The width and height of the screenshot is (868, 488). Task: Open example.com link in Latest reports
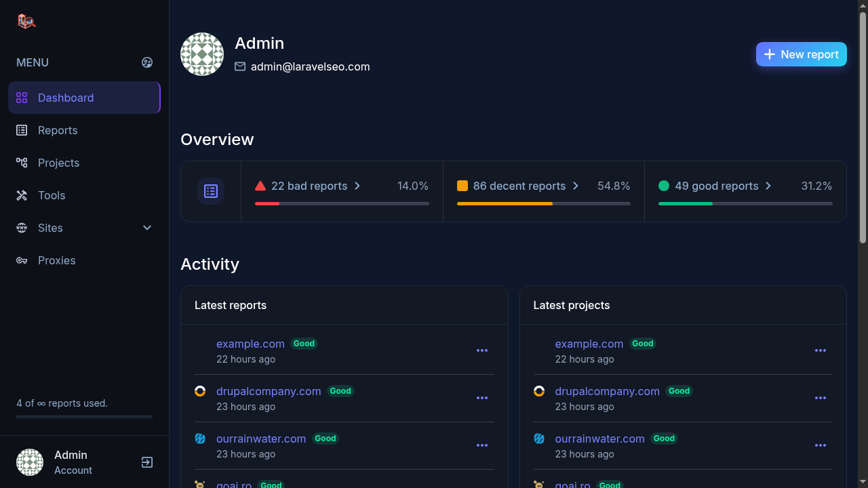pos(250,344)
